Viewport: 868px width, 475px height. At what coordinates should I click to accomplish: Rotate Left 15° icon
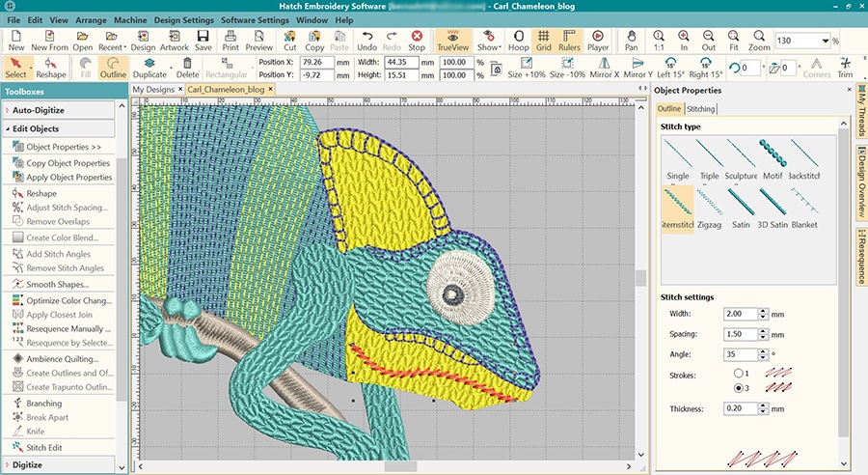[x=670, y=67]
